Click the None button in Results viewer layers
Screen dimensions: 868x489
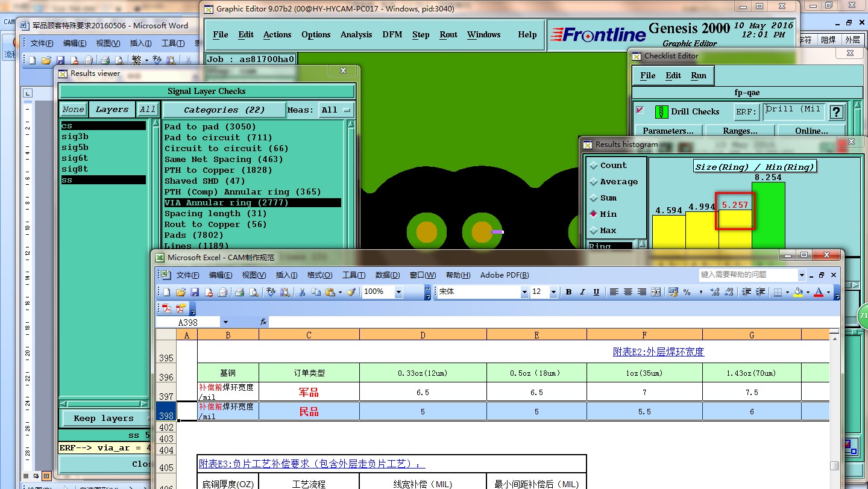click(x=73, y=110)
